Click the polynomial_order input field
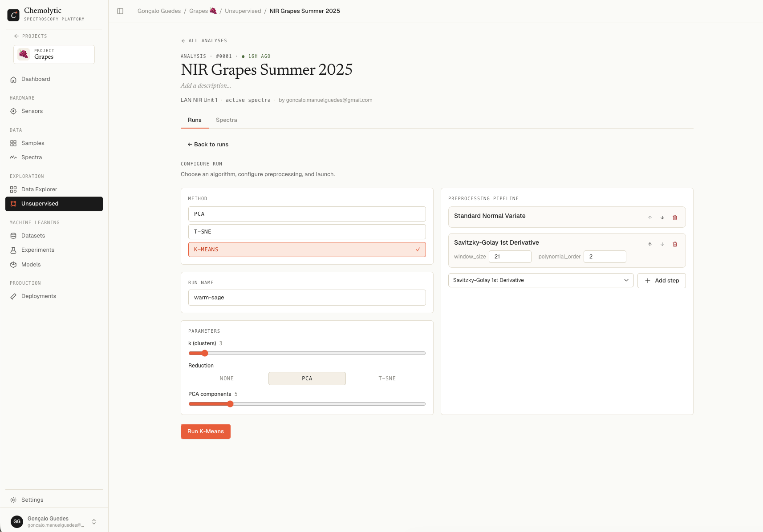This screenshot has height=532, width=763. [x=605, y=257]
